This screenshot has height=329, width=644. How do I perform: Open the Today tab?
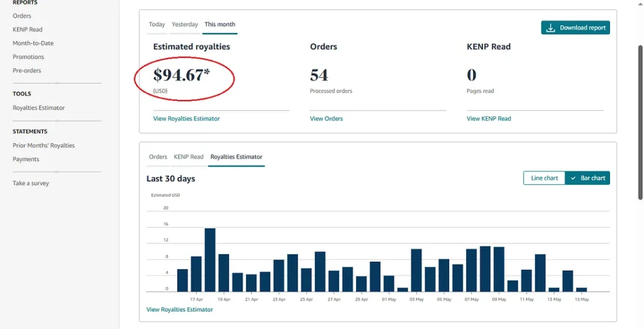point(157,25)
